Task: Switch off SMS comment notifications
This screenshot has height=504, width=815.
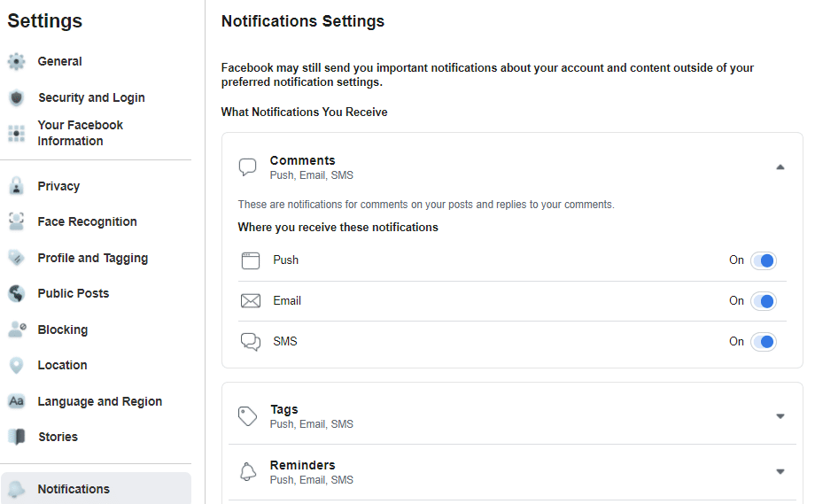Action: (x=763, y=342)
